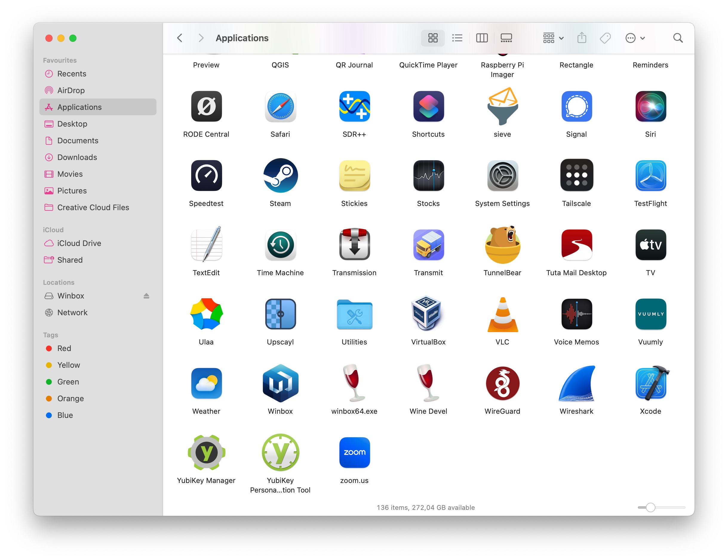Open the Finder search
This screenshot has height=560, width=728.
[x=678, y=38]
